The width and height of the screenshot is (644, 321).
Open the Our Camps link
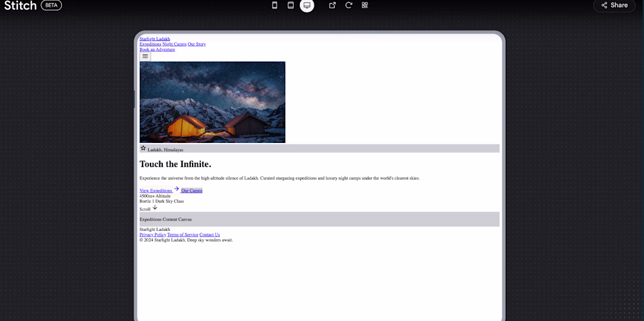coord(192,191)
